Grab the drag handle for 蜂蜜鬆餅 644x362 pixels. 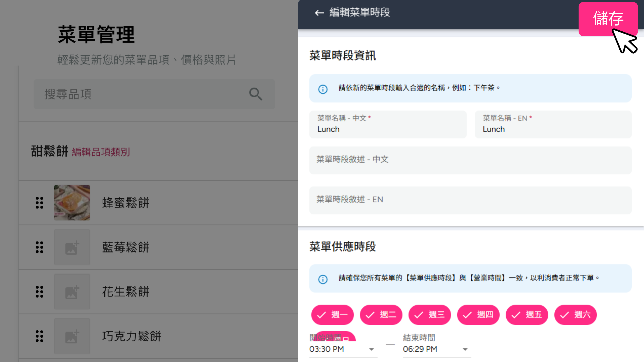[40, 202]
